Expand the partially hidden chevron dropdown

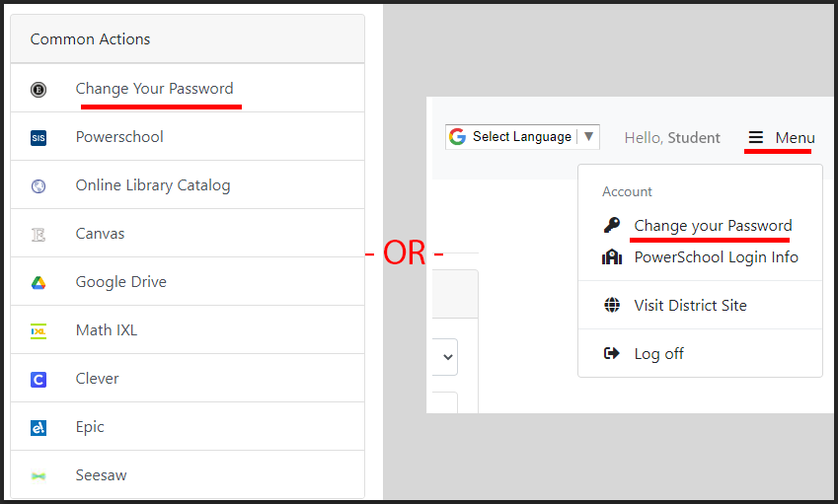coord(446,357)
